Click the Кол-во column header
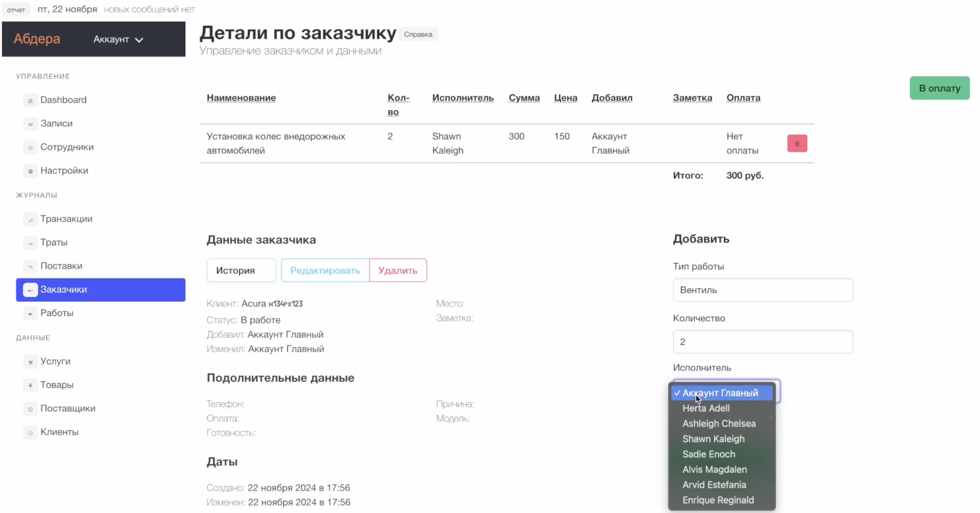Image resolution: width=980 pixels, height=513 pixels. click(398, 105)
